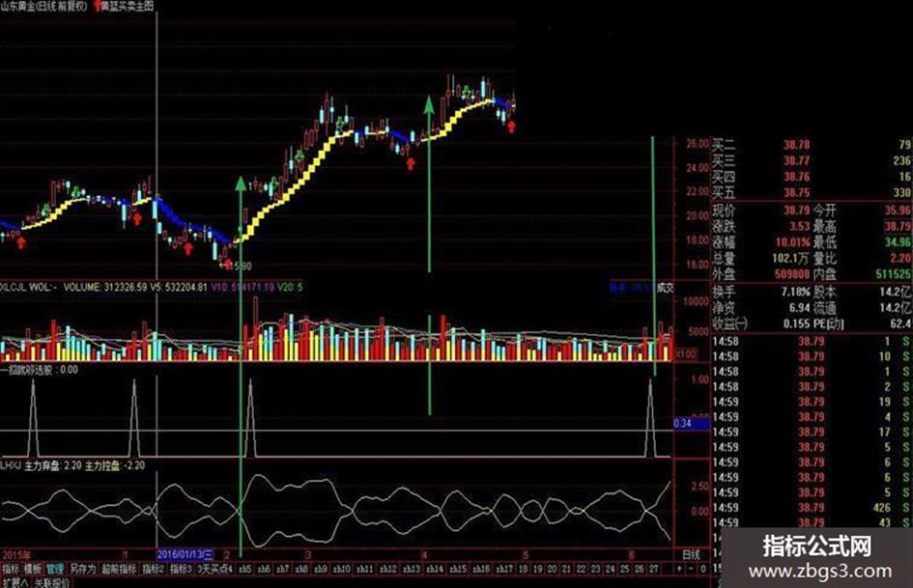Select the zb8 indicator tab
This screenshot has width=913, height=588.
click(x=301, y=569)
